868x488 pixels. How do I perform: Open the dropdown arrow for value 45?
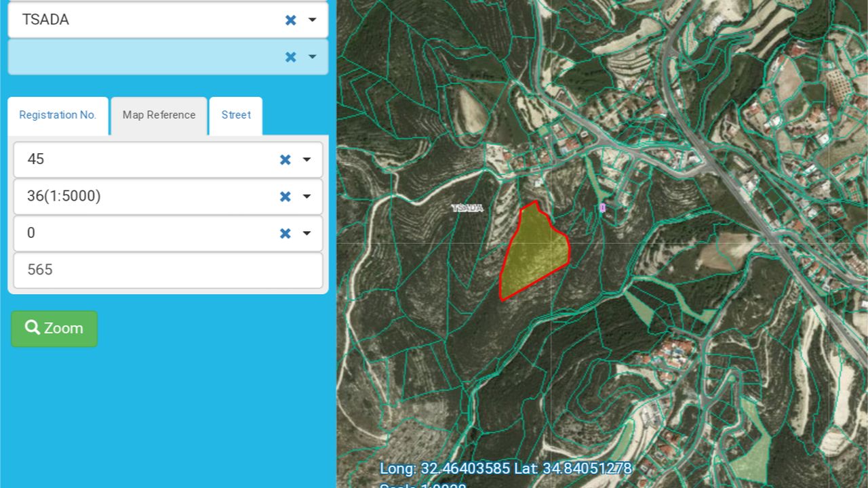pyautogui.click(x=307, y=159)
